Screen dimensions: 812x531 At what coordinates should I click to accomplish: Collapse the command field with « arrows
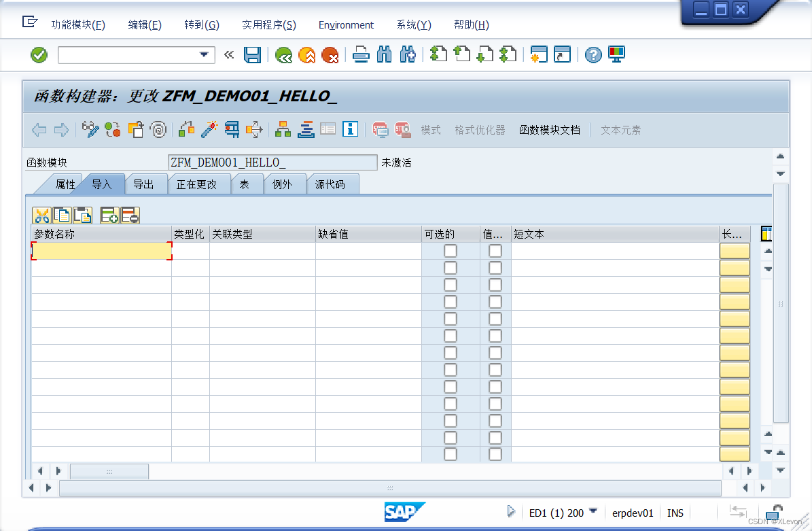point(229,54)
